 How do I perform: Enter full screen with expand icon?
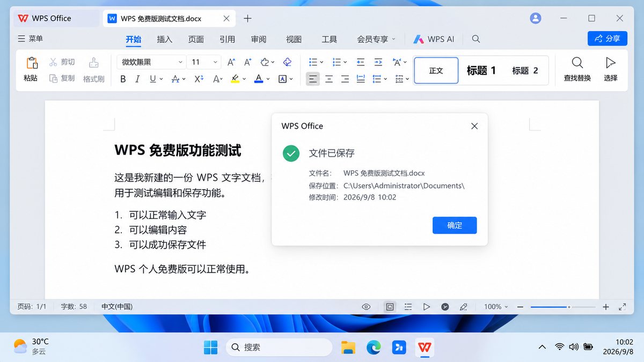623,307
